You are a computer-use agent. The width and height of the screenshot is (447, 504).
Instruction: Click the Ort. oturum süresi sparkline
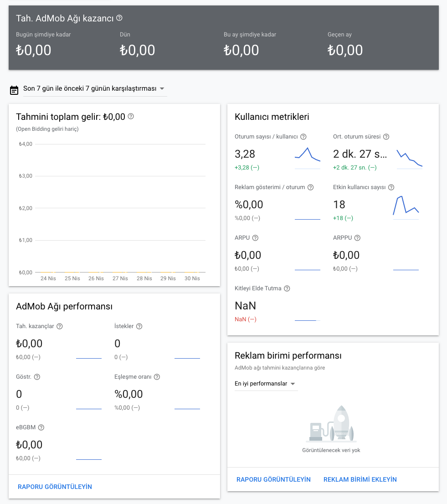pos(409,159)
